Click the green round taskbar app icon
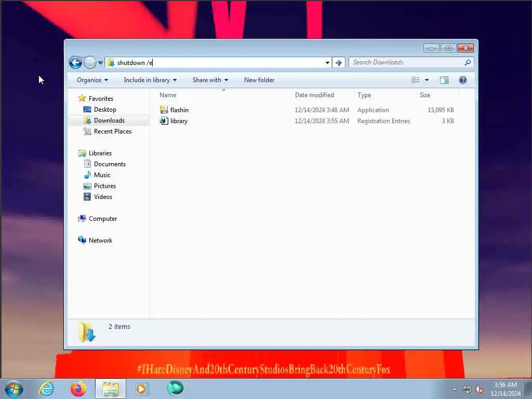 pyautogui.click(x=175, y=388)
